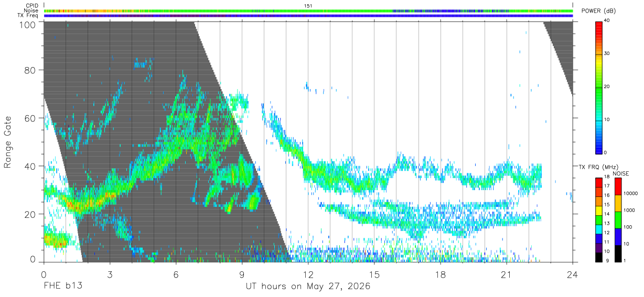644x297 pixels.
Task: Click the 0 label on the power colorbar
Action: [x=605, y=152]
